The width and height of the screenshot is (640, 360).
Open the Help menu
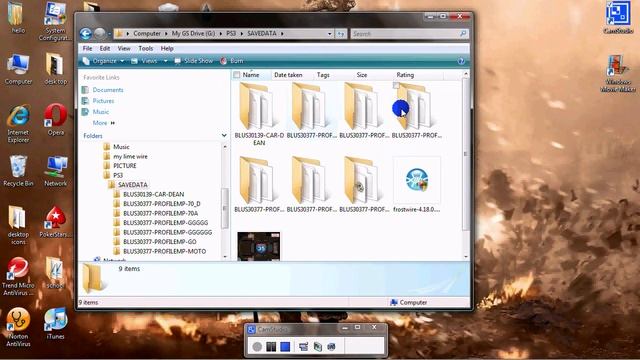point(167,48)
